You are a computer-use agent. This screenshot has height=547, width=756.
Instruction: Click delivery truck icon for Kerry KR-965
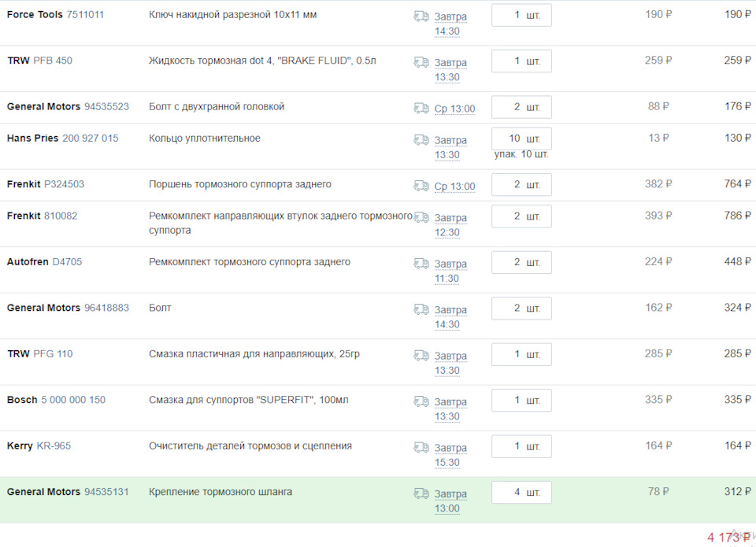tap(421, 448)
